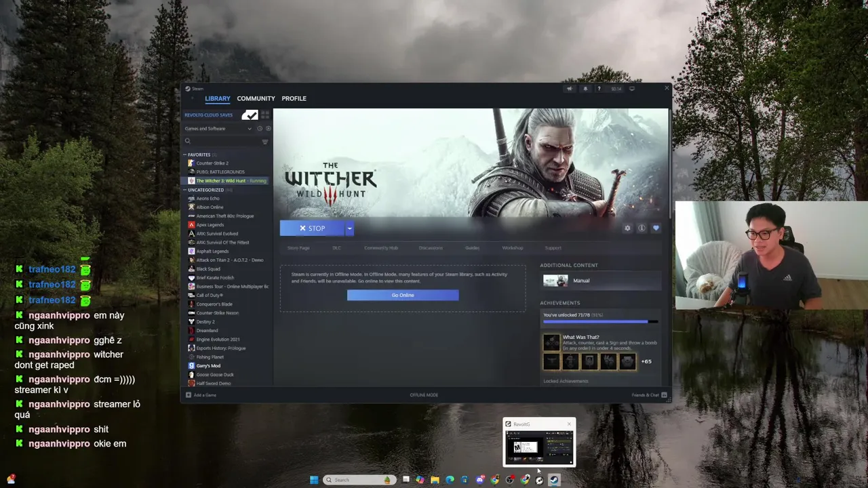This screenshot has width=868, height=488.
Task: Switch to PROFILE tab
Action: [294, 98]
